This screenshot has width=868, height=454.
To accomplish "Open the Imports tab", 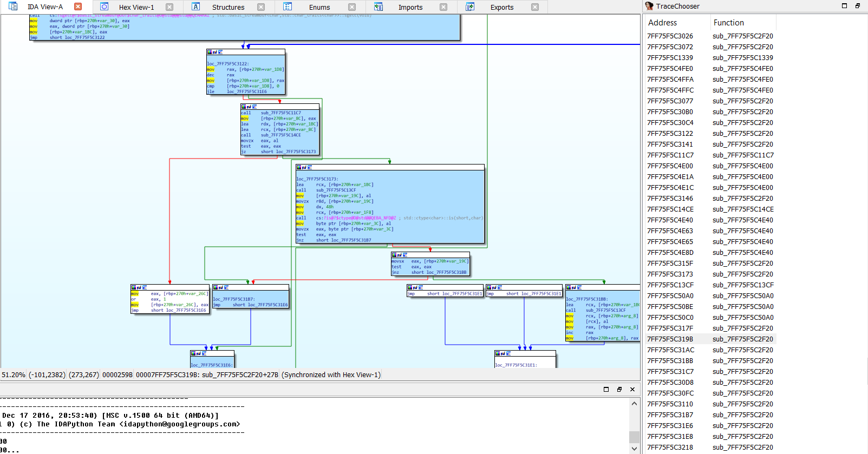I will pos(410,7).
